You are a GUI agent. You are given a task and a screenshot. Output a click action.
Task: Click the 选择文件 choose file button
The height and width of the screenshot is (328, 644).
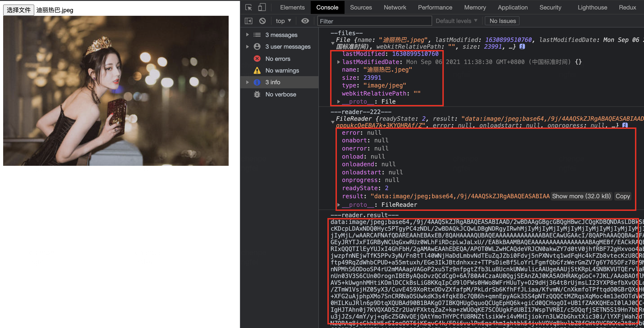(x=18, y=10)
